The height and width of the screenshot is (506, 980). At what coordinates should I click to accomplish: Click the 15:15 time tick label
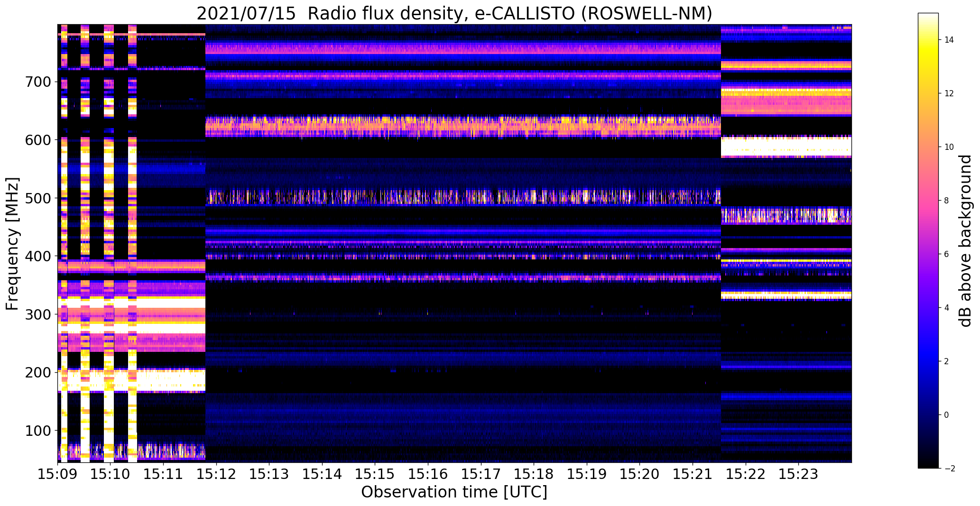pos(375,473)
